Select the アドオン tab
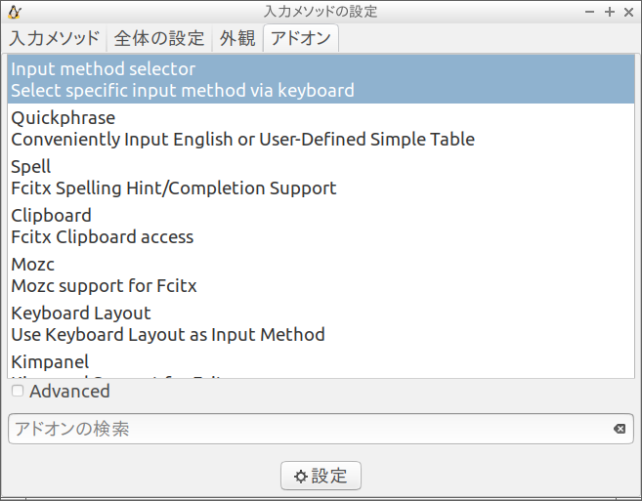 click(301, 39)
